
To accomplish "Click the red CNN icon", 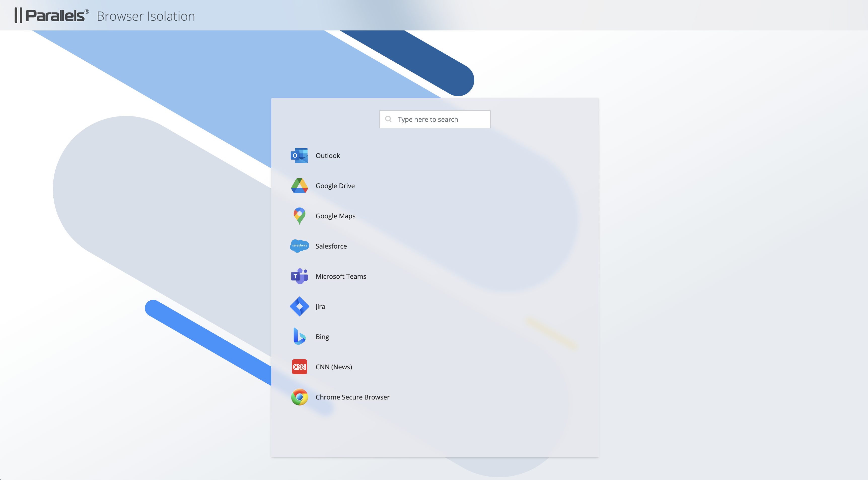I will click(x=299, y=367).
